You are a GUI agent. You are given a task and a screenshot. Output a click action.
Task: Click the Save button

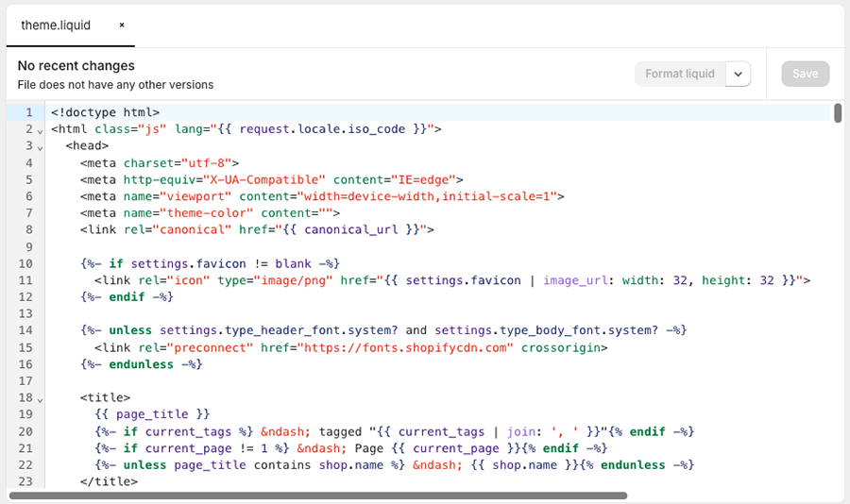(x=805, y=74)
